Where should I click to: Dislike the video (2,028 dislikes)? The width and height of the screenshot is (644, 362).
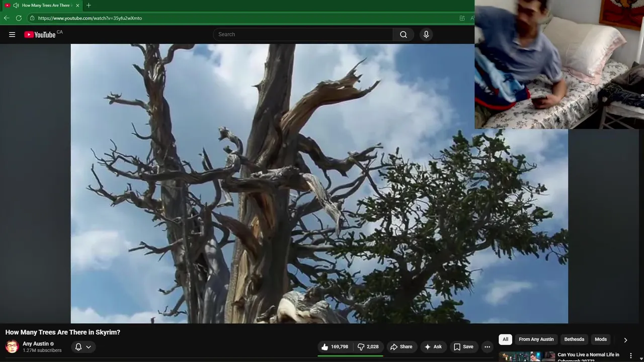(368, 347)
